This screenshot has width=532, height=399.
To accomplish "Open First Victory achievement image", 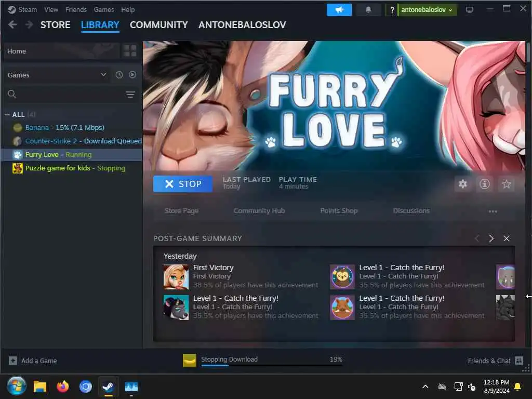I will 176,277.
